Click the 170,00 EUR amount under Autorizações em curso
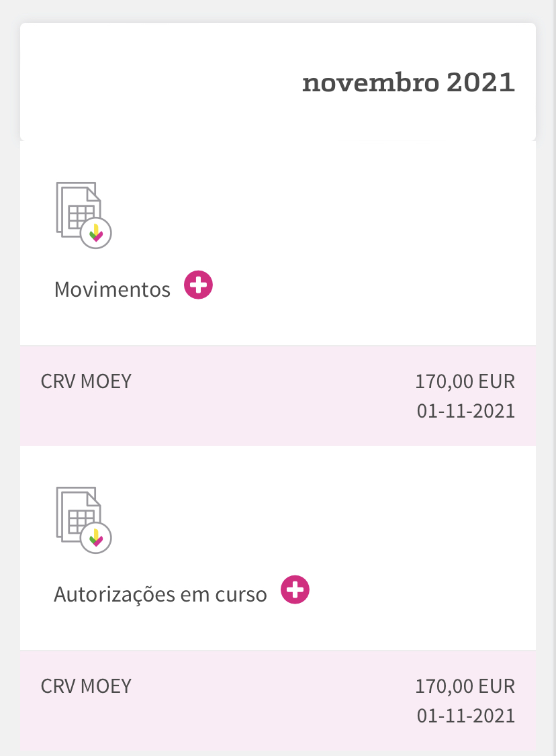556x756 pixels. point(465,686)
